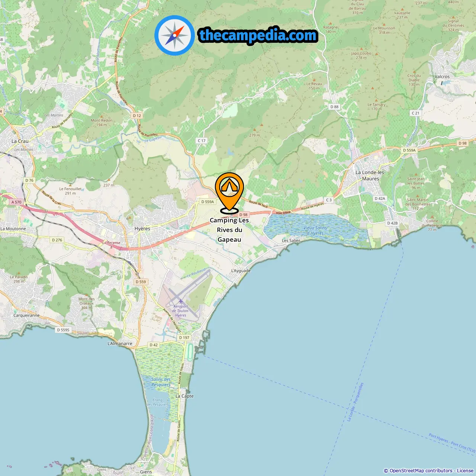The image size is (476, 476).
Task: Click the La Crau town label
Action: tap(20, 141)
